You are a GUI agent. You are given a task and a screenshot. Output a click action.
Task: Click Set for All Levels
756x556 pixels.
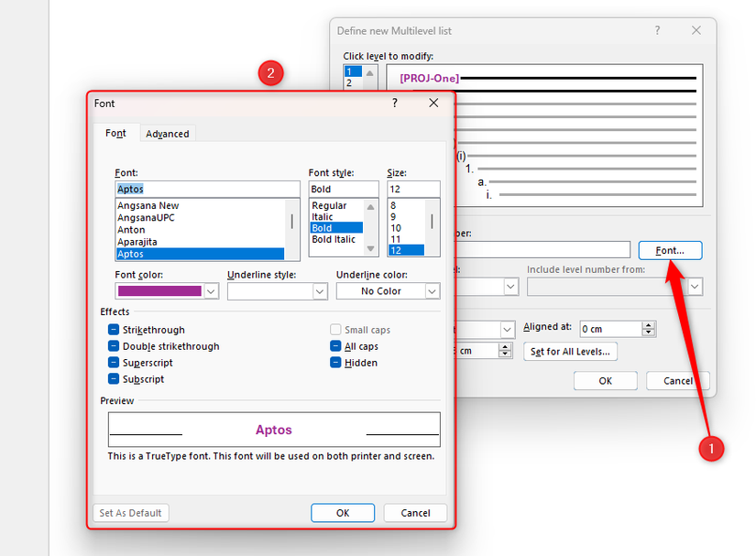570,351
